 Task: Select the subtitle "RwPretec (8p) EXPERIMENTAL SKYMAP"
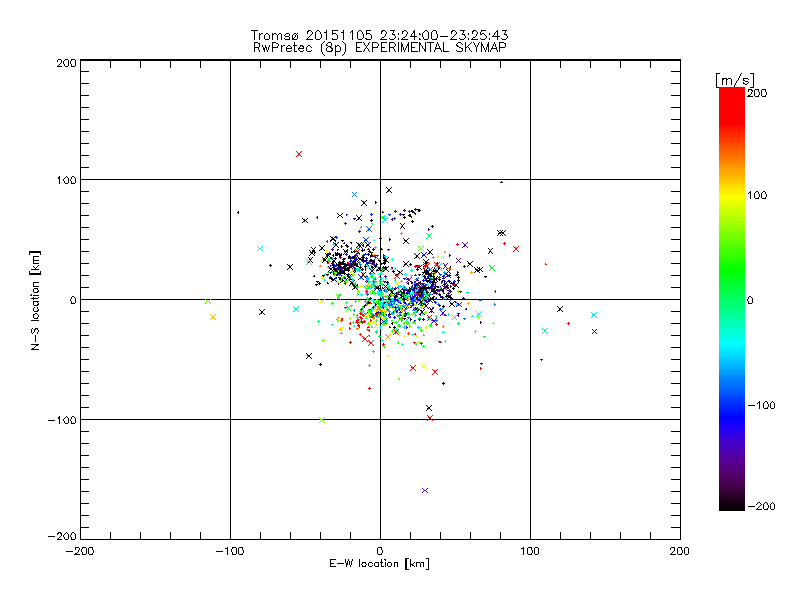point(380,48)
